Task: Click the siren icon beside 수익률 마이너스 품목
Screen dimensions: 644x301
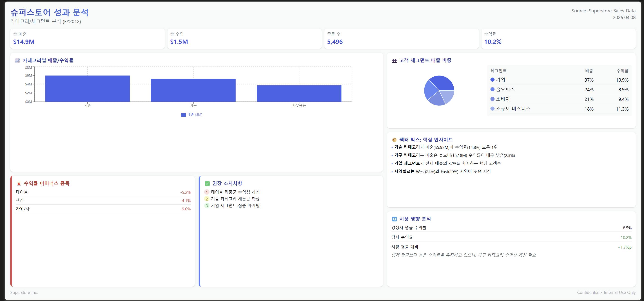Action: (19, 183)
